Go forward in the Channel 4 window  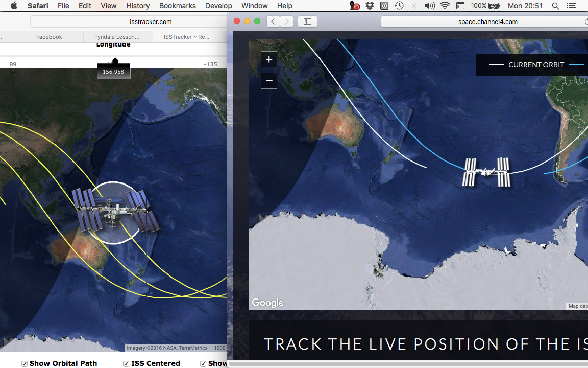[287, 21]
